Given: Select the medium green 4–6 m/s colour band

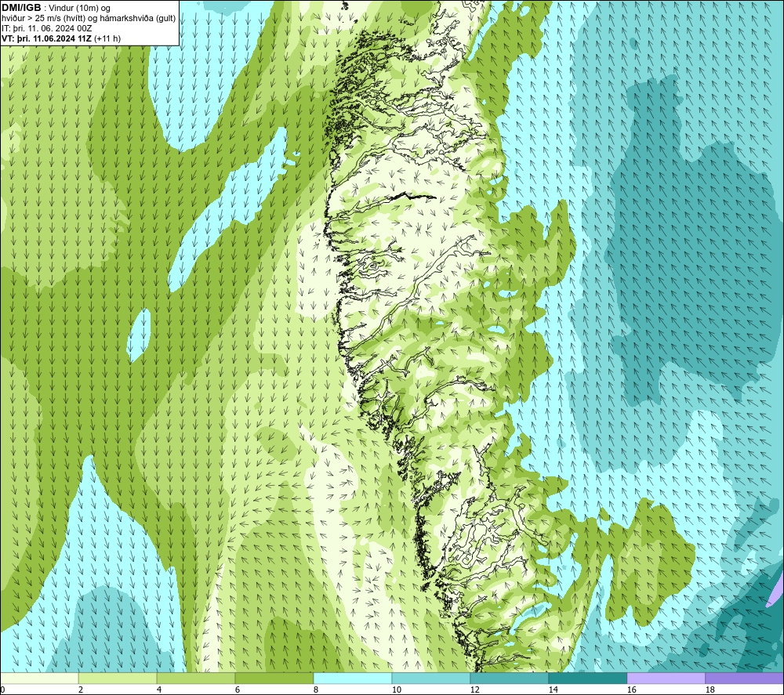Looking at the screenshot, I should pos(196,678).
